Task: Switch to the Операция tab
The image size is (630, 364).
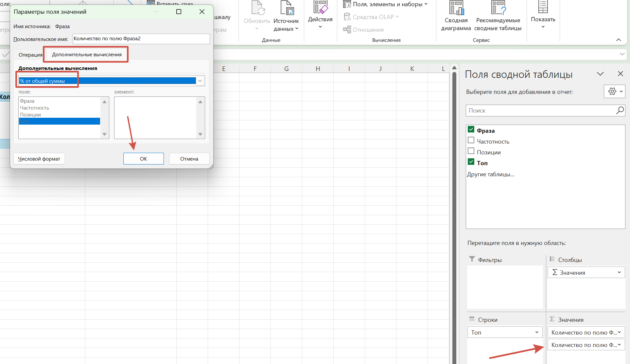Action: pos(30,55)
